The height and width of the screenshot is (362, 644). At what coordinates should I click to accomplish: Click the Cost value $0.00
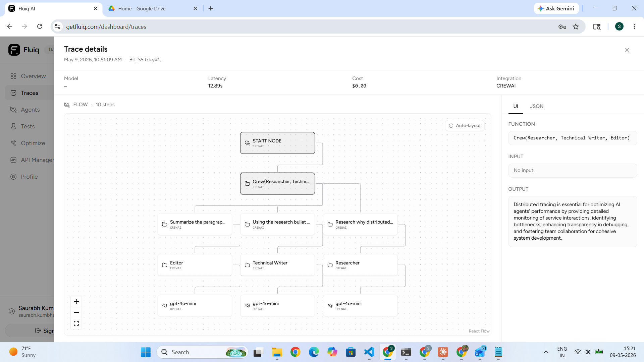coord(359,86)
